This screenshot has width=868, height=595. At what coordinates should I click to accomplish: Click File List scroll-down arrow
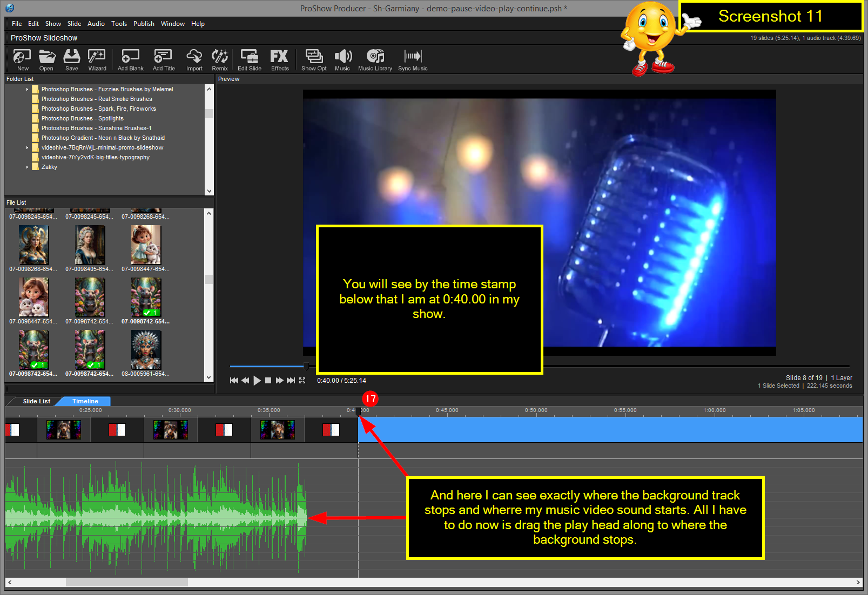[209, 377]
